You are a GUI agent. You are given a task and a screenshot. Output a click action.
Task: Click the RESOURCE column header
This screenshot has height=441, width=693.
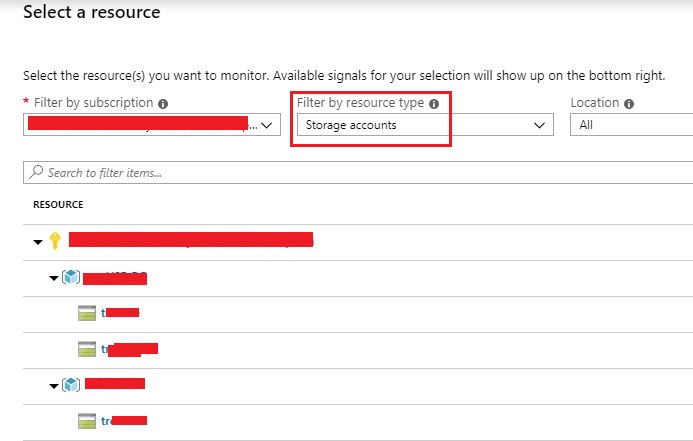pos(57,205)
